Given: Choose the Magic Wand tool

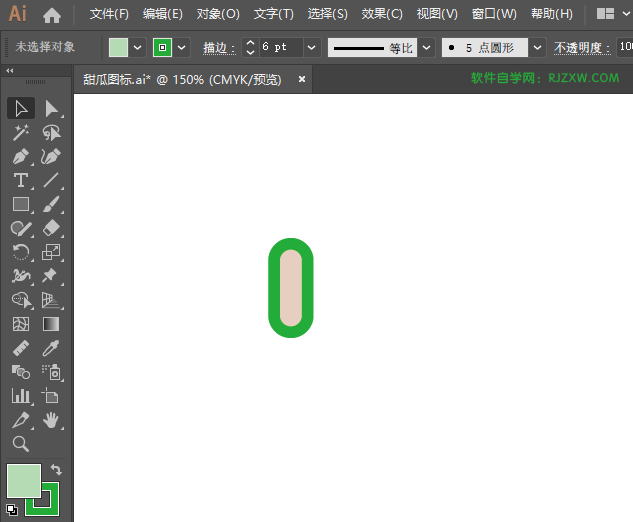Looking at the screenshot, I should click(x=21, y=132).
